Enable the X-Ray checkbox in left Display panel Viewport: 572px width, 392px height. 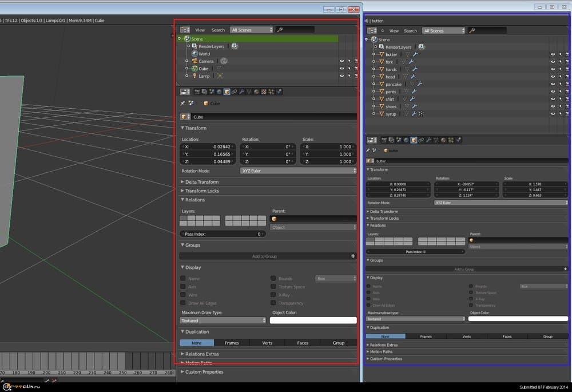pos(274,295)
